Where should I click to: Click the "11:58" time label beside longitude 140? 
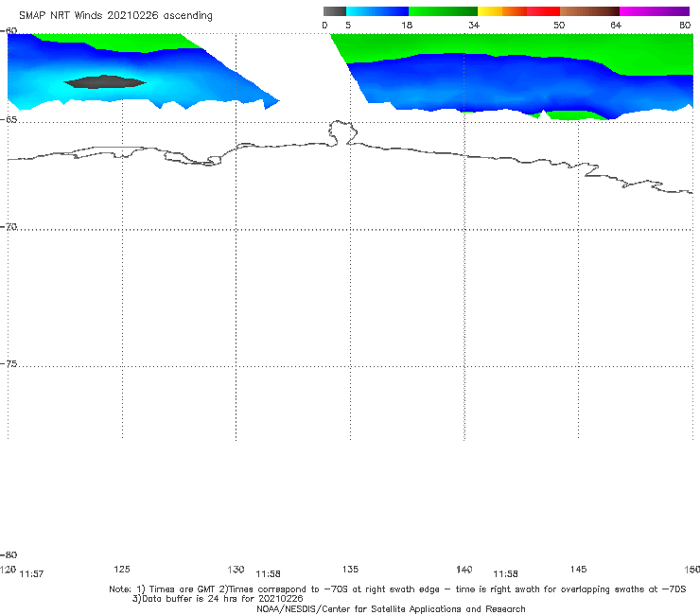505,574
